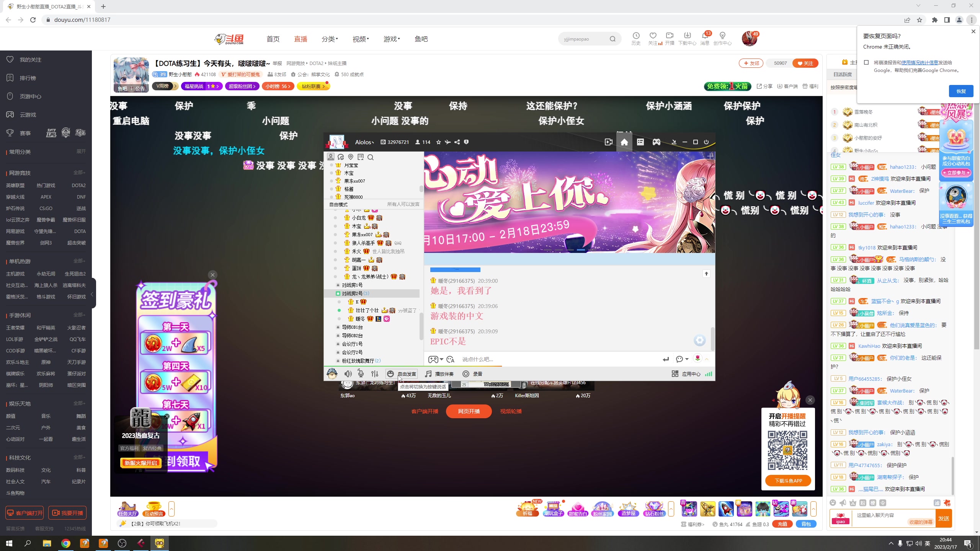980x551 pixels.
Task: Send chat with the 发送 button
Action: pos(944,518)
